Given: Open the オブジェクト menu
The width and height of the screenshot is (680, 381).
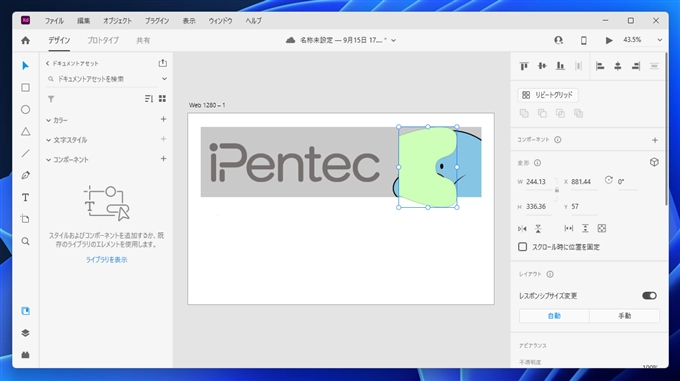Looking at the screenshot, I should click(x=117, y=21).
